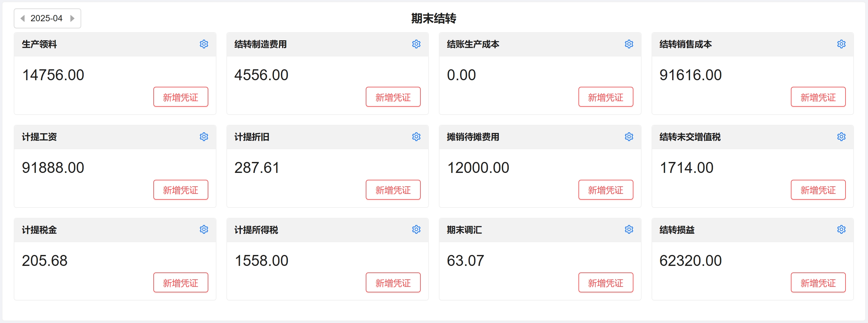Open settings gear for 生产领料 card
The image size is (868, 323).
tap(204, 44)
